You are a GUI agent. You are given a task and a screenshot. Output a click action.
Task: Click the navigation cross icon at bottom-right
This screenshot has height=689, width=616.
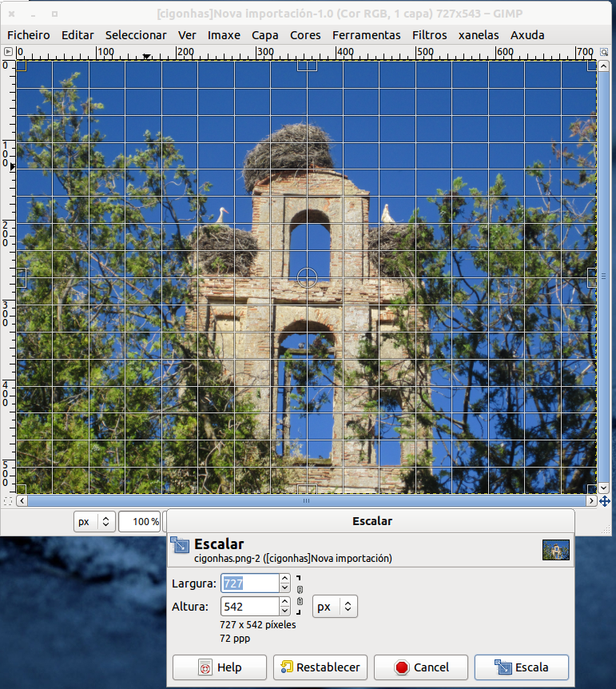coord(605,501)
